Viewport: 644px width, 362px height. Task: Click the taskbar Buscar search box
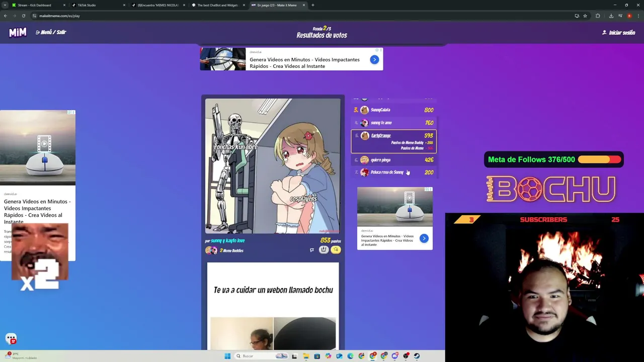tap(261, 356)
